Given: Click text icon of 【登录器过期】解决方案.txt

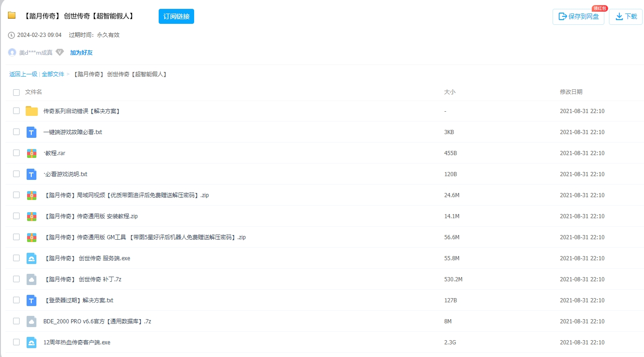Looking at the screenshot, I should [32, 300].
